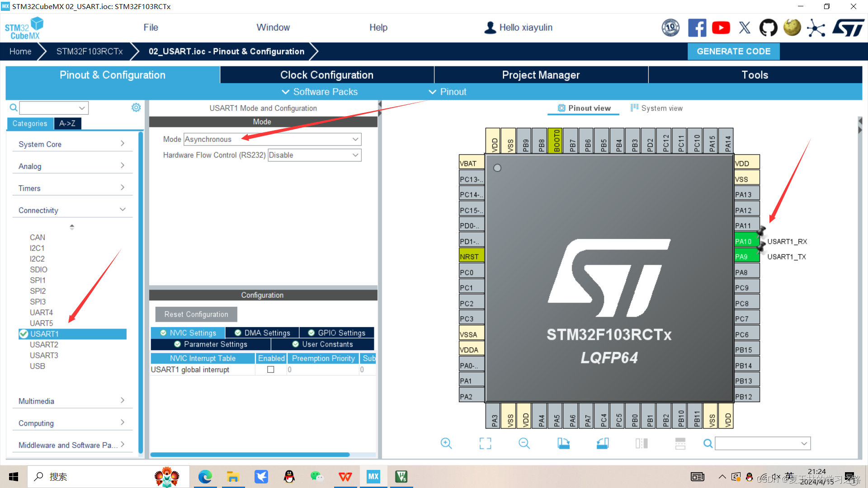The height and width of the screenshot is (488, 868).
Task: Click the Windows Start button
Action: (x=14, y=477)
